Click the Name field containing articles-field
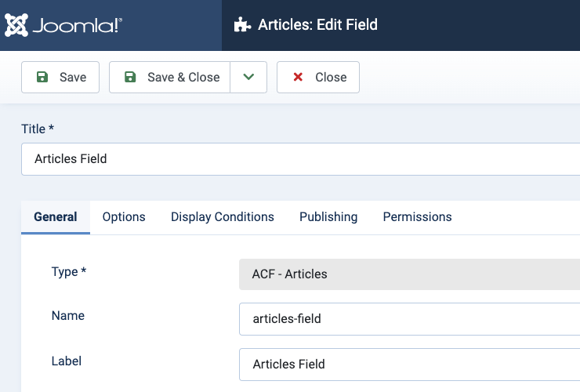Viewport: 580px width, 392px height. pyautogui.click(x=409, y=319)
